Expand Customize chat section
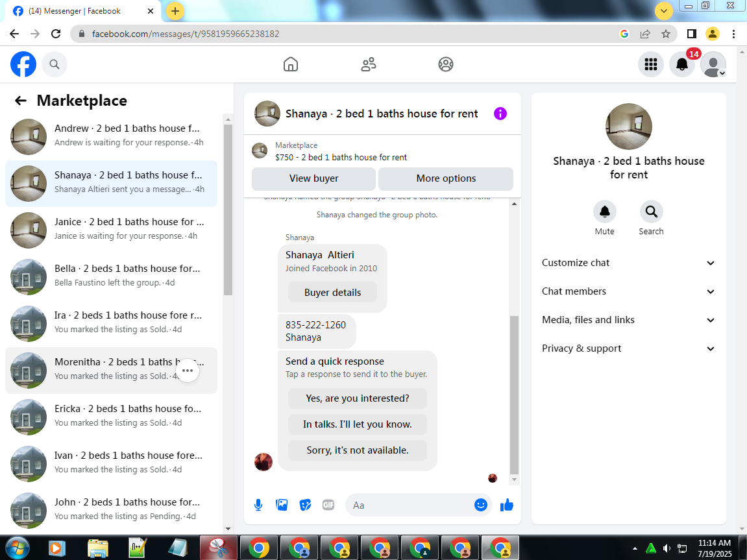This screenshot has width=747, height=560. [x=628, y=263]
